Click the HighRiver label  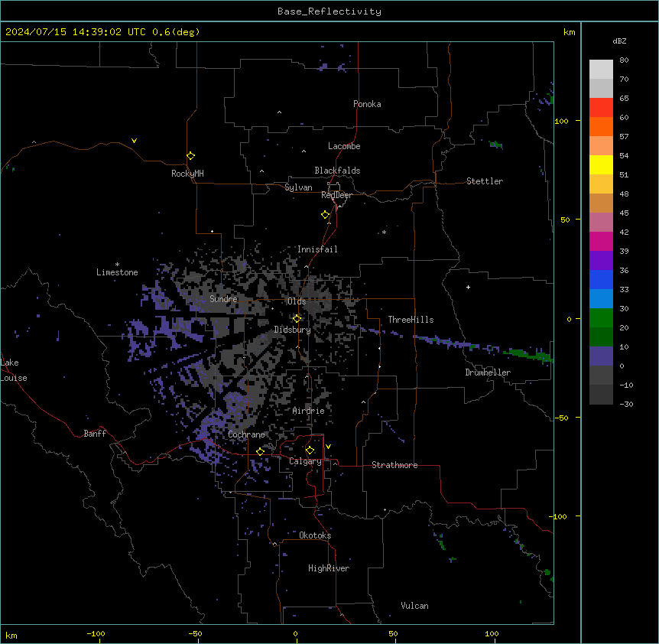[329, 568]
